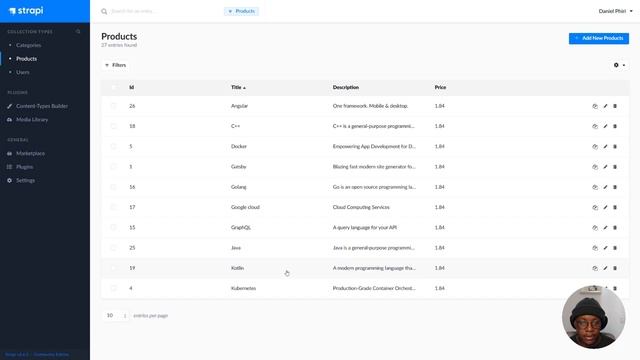The image size is (640, 360).
Task: Open Content-Types Builder plugin
Action: click(x=42, y=106)
